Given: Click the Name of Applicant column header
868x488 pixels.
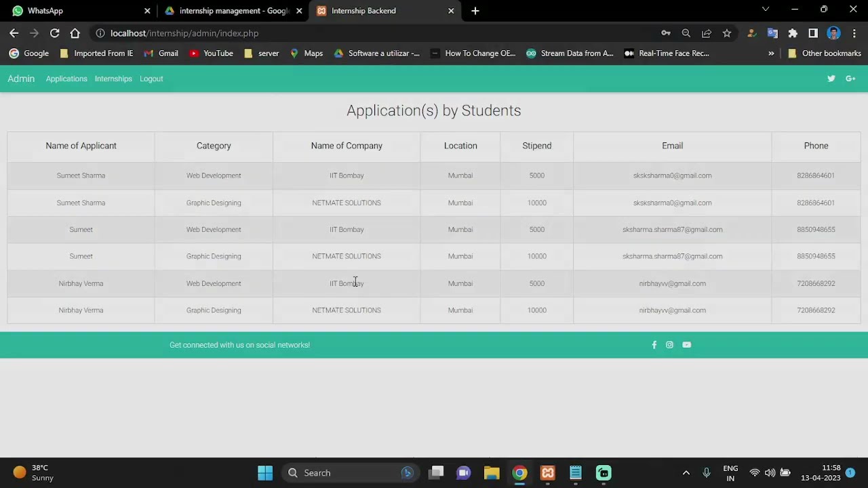Looking at the screenshot, I should click(81, 146).
